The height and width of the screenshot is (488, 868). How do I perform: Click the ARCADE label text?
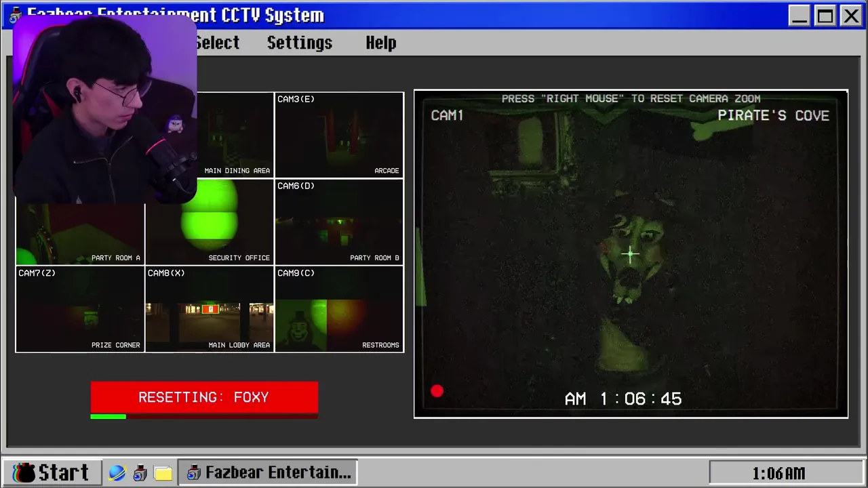coord(387,171)
